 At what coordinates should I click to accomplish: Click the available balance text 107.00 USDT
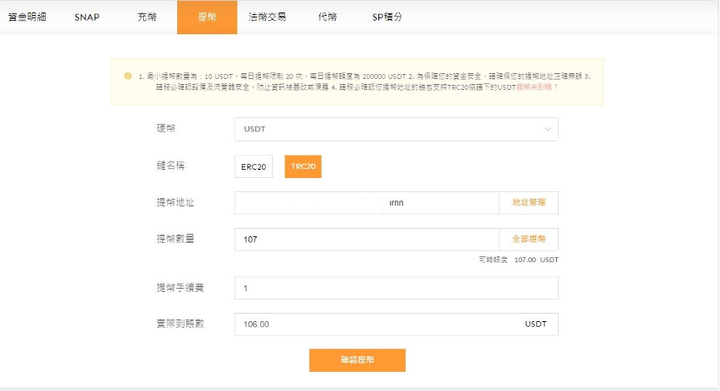click(536, 260)
